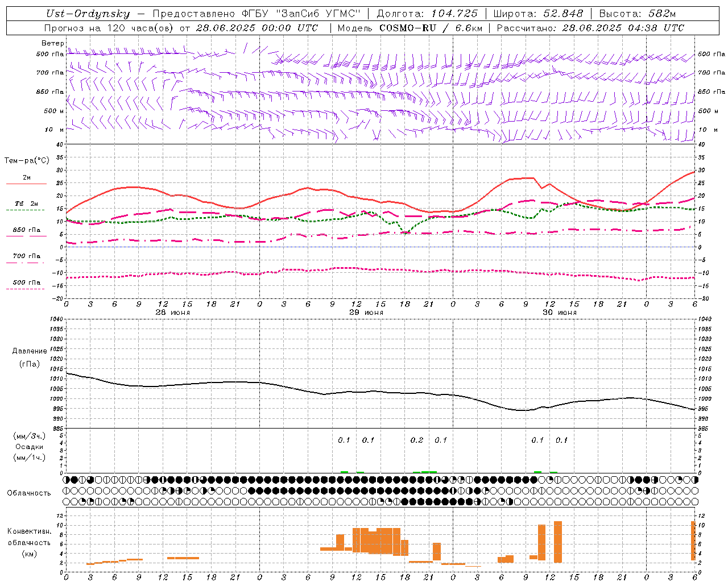Click the '0.2' precipitation amount value

point(417,440)
